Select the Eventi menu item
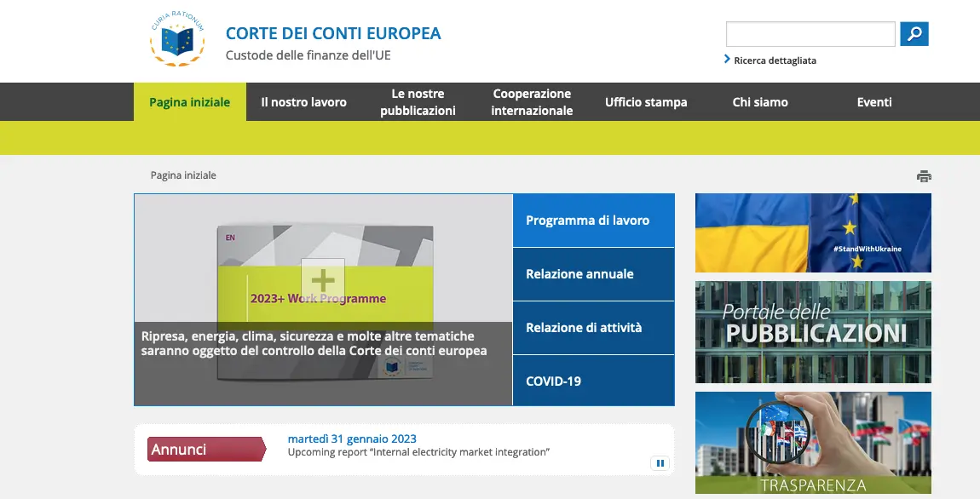Image resolution: width=980 pixels, height=499 pixels. [x=874, y=102]
